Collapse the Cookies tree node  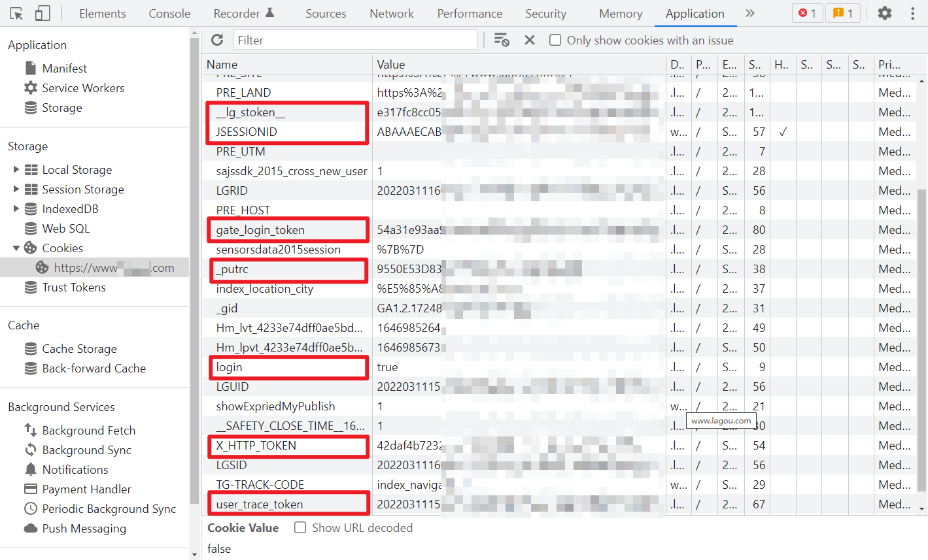click(16, 248)
